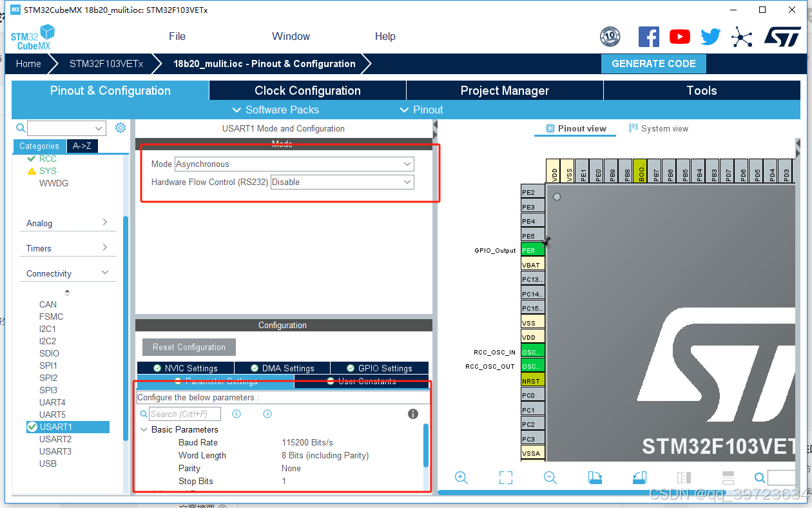This screenshot has width=812, height=508.
Task: Click the Word Length 8 Bits value
Action: click(325, 455)
